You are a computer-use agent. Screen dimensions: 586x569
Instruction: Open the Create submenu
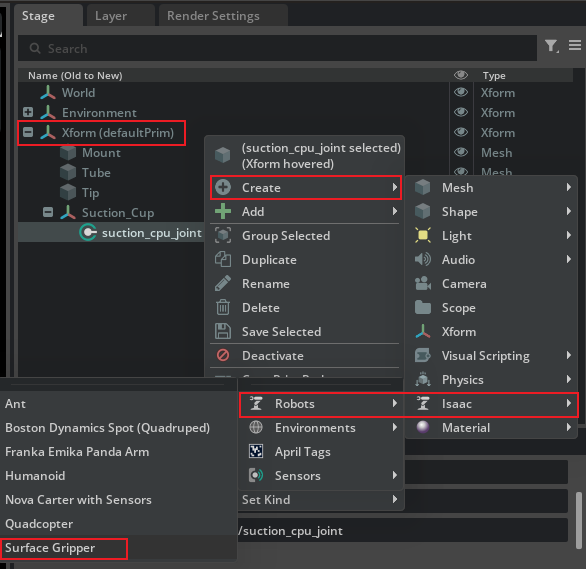(306, 188)
